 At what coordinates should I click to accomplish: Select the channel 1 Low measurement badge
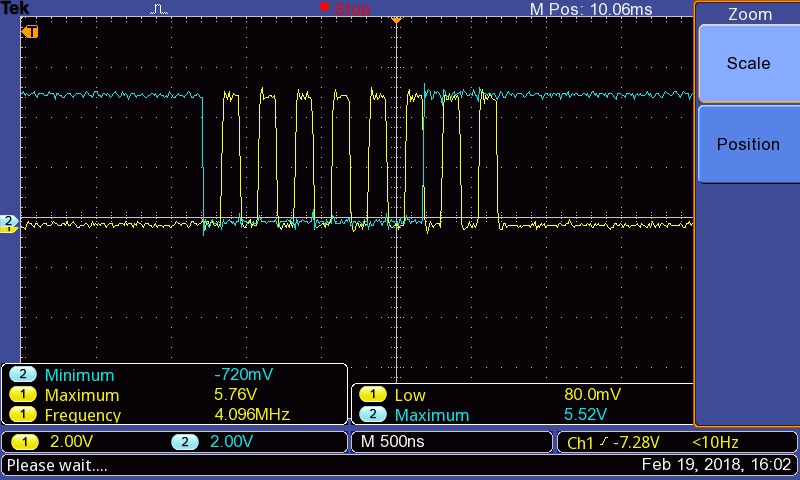point(372,394)
